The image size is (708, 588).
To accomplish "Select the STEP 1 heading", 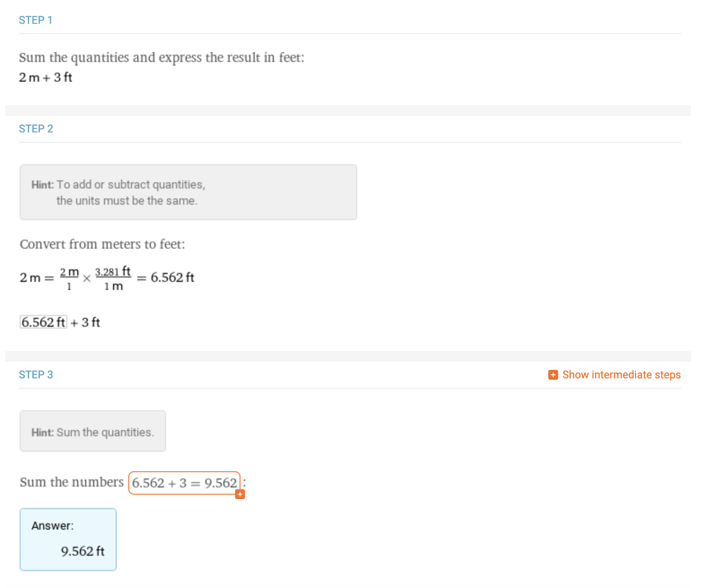I will (x=35, y=20).
